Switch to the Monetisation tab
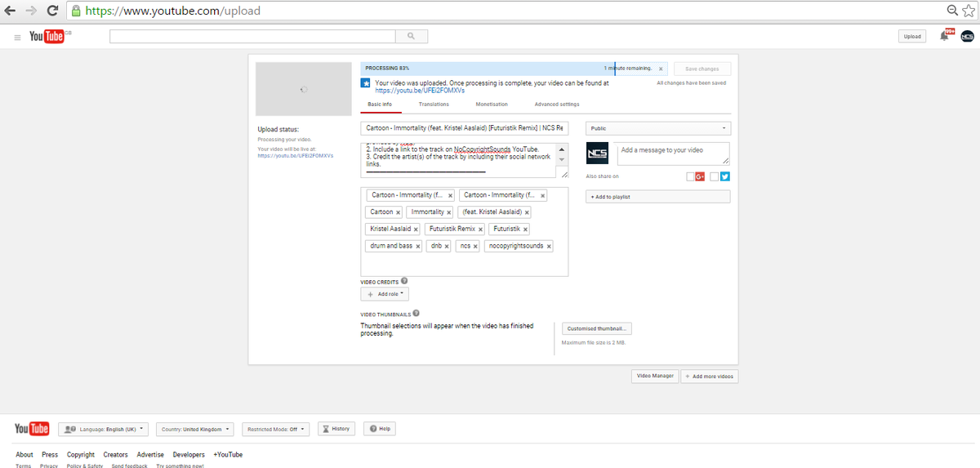 pos(492,105)
